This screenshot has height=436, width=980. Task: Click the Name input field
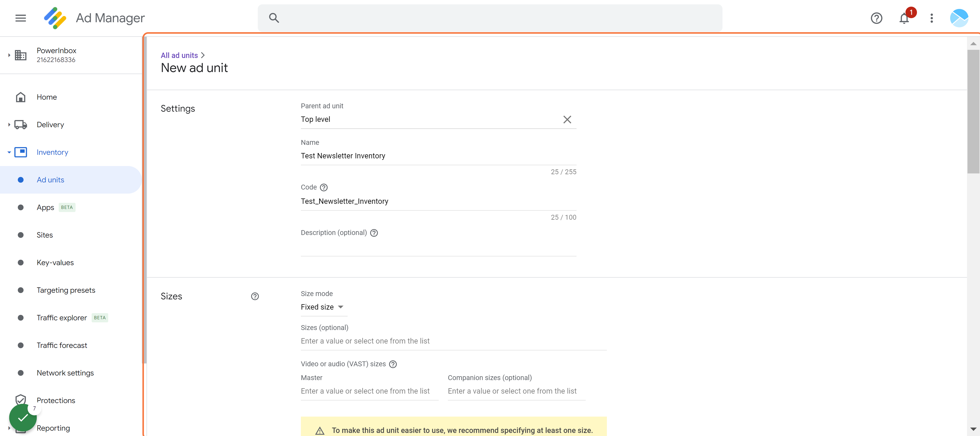click(x=438, y=156)
